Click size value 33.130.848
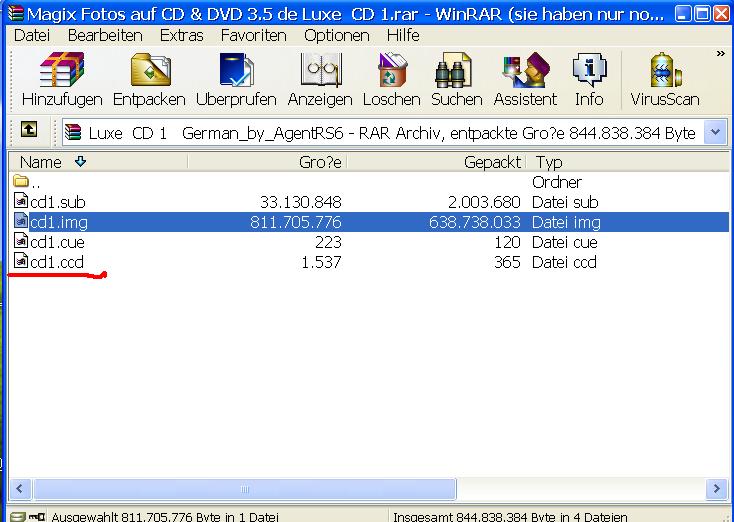 tap(301, 202)
